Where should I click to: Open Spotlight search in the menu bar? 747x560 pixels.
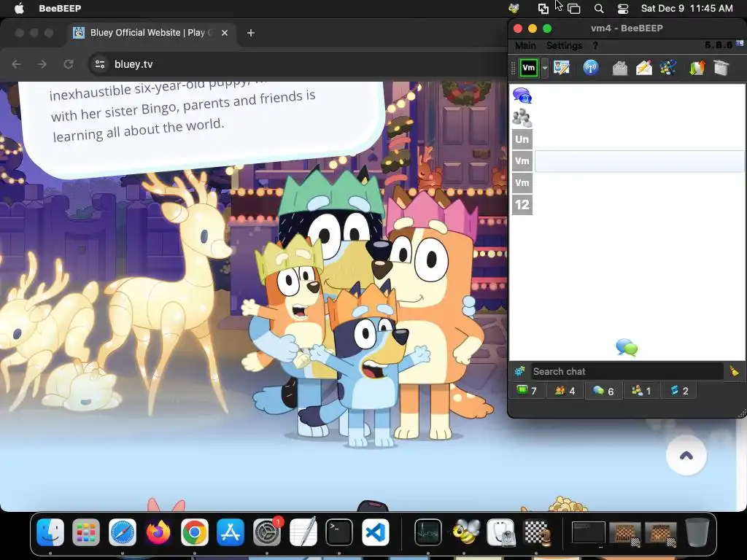(x=599, y=9)
